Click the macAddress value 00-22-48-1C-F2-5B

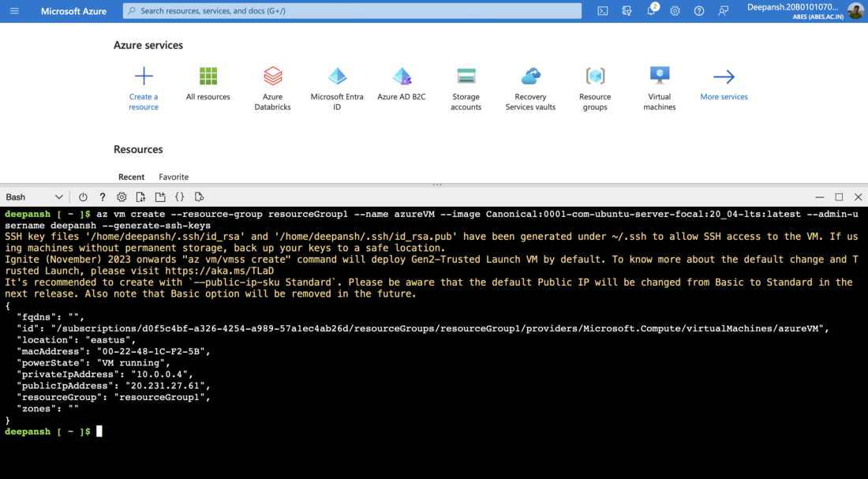click(x=153, y=351)
